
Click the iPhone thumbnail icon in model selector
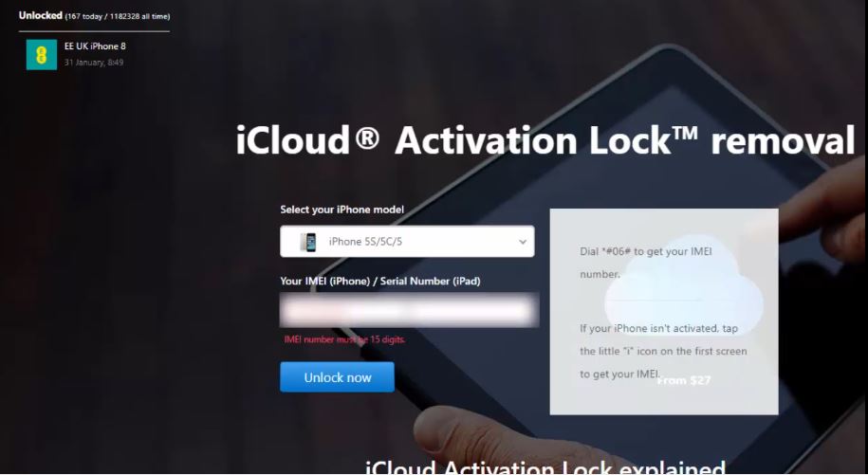[x=308, y=242]
